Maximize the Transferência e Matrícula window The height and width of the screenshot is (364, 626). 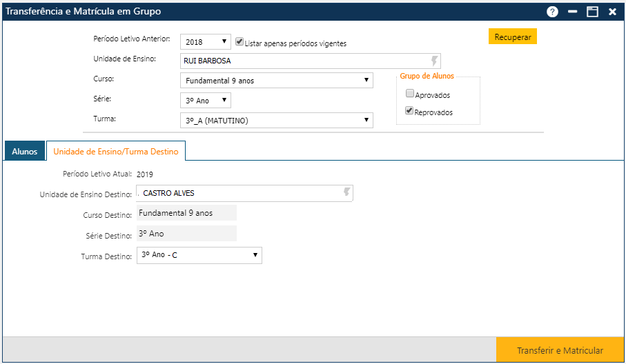[x=591, y=12]
